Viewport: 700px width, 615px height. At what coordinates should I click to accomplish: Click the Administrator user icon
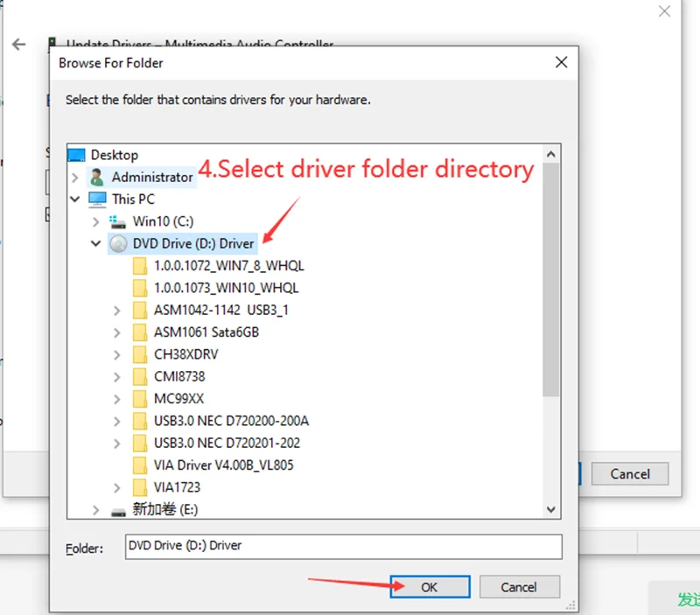click(x=98, y=177)
